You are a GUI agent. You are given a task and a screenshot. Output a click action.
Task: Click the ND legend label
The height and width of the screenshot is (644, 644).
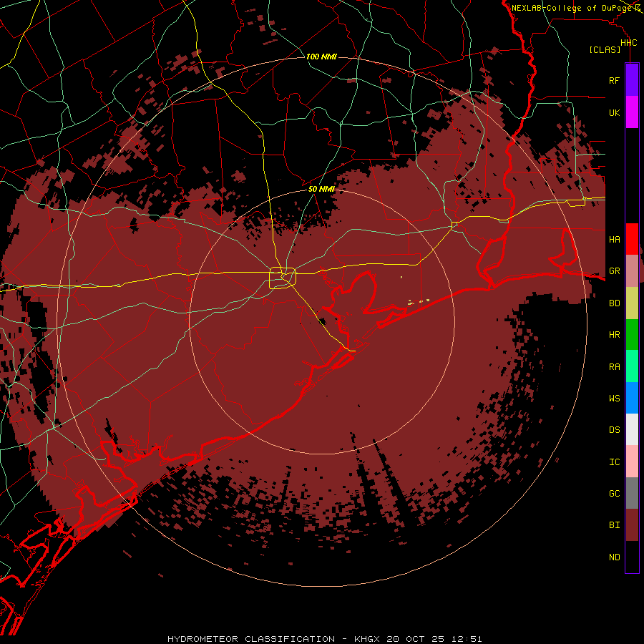[614, 557]
